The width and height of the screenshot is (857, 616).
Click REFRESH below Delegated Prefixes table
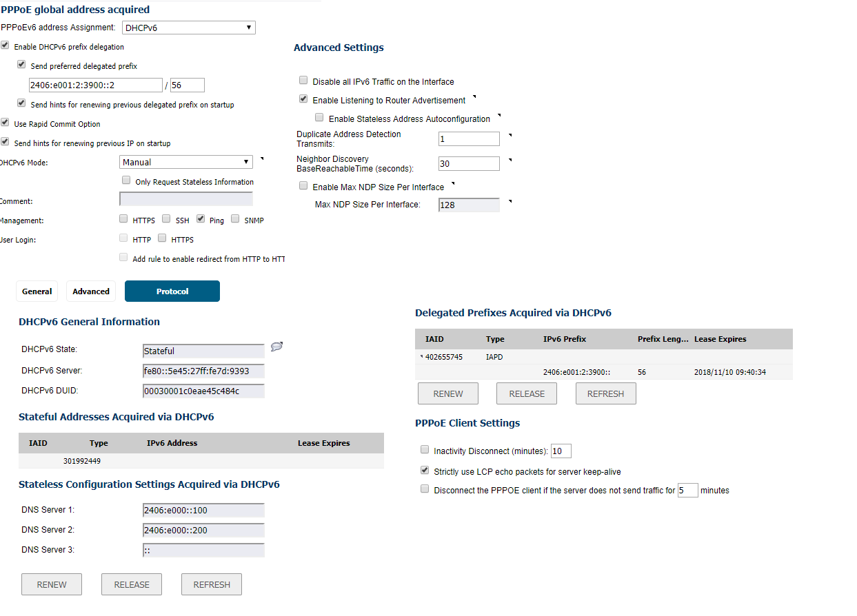coord(606,393)
